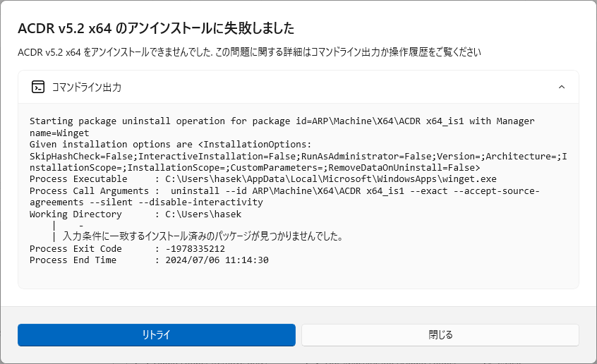Click the winget.exe Process Executable path
Viewport: 597px width, 364px height.
331,179
